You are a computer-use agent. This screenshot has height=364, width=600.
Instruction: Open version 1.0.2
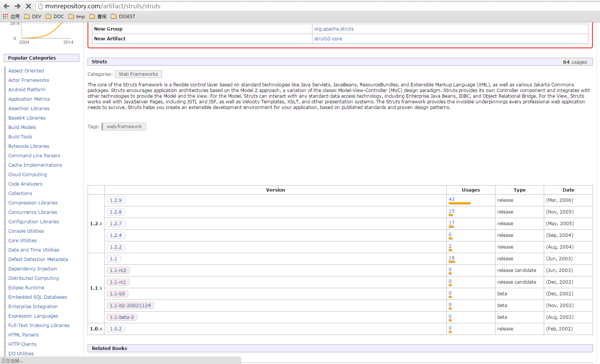116,329
